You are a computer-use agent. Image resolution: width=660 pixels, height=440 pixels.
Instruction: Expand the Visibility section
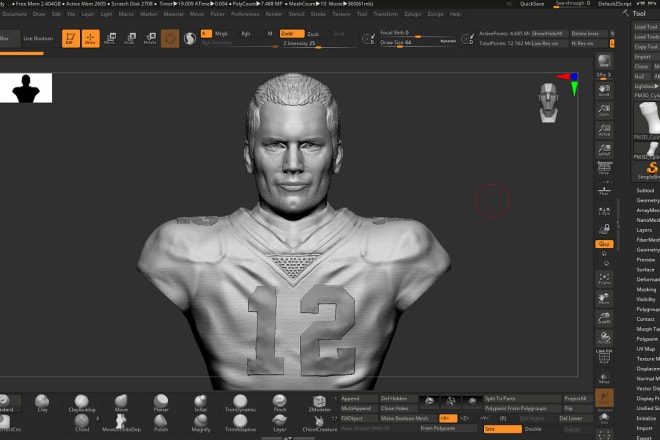point(646,299)
